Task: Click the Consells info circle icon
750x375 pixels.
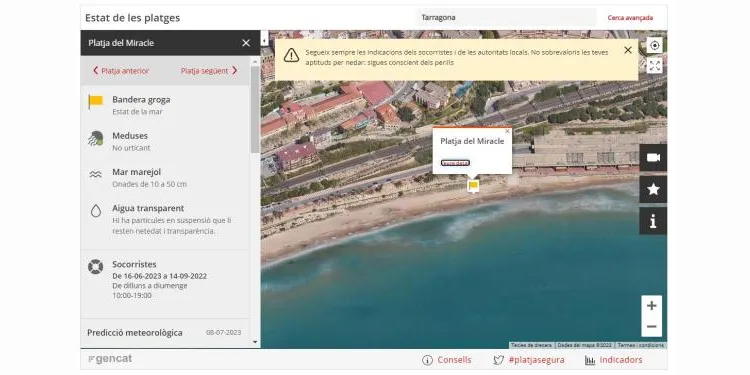Action: (x=428, y=360)
